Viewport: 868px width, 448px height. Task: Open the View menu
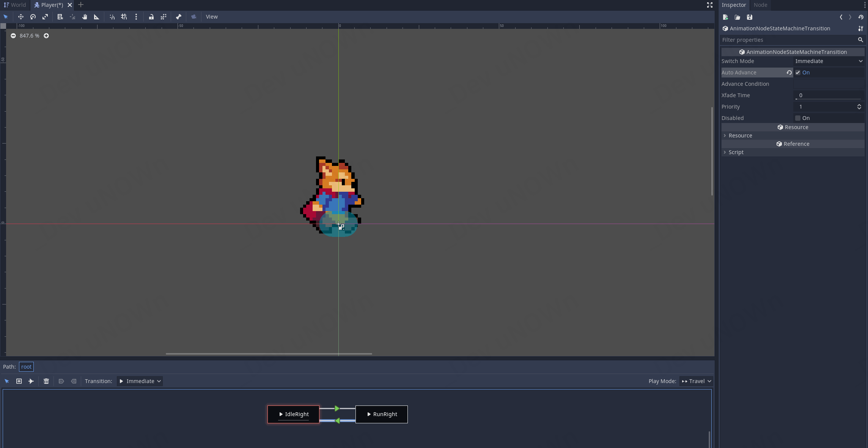coord(212,17)
